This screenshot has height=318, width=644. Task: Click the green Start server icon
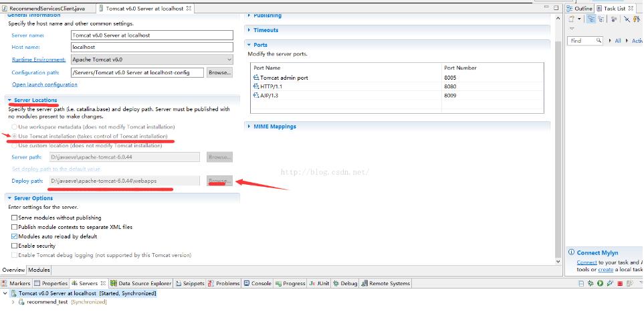[601, 284]
